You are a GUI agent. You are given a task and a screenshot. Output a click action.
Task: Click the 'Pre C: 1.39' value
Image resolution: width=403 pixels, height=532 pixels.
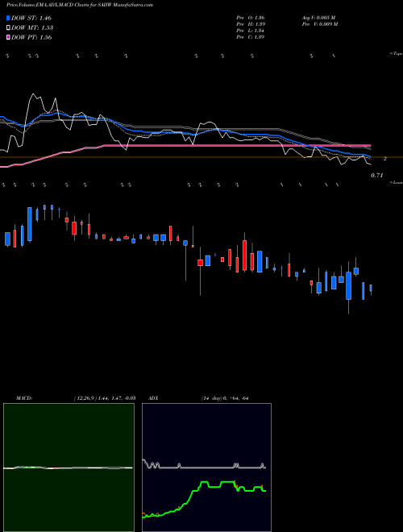click(x=251, y=37)
